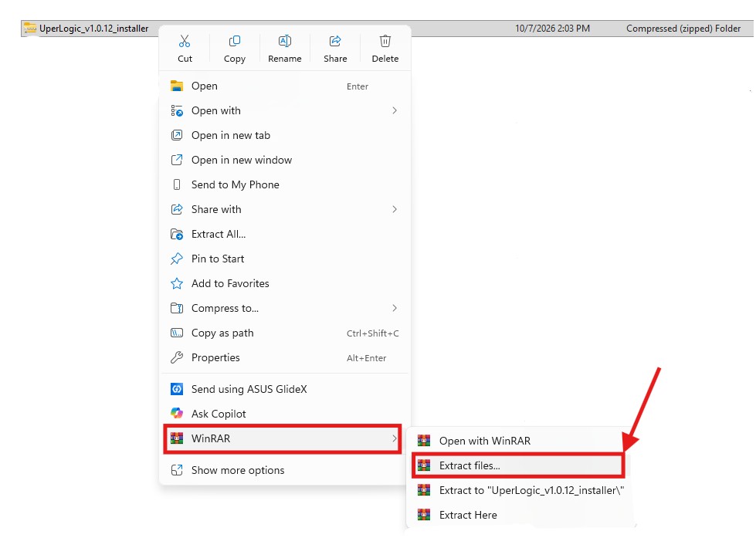This screenshot has width=756, height=548.
Task: Click the WinRAR icon next to Extract Here
Action: point(424,515)
